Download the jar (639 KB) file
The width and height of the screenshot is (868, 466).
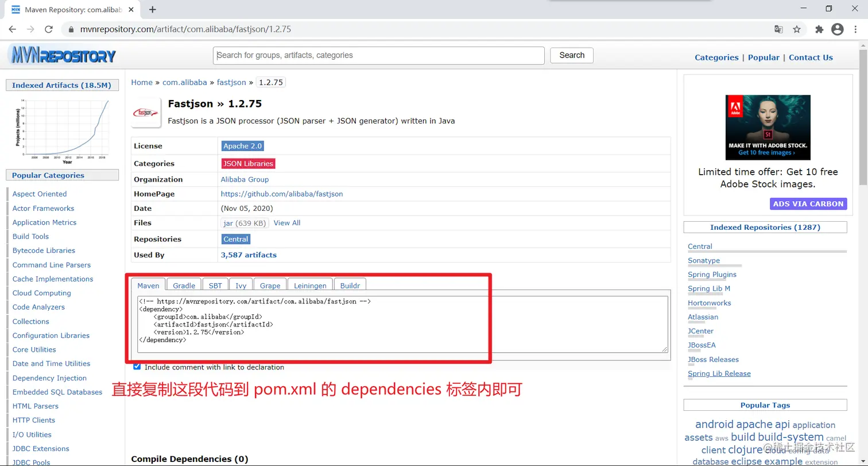[245, 223]
